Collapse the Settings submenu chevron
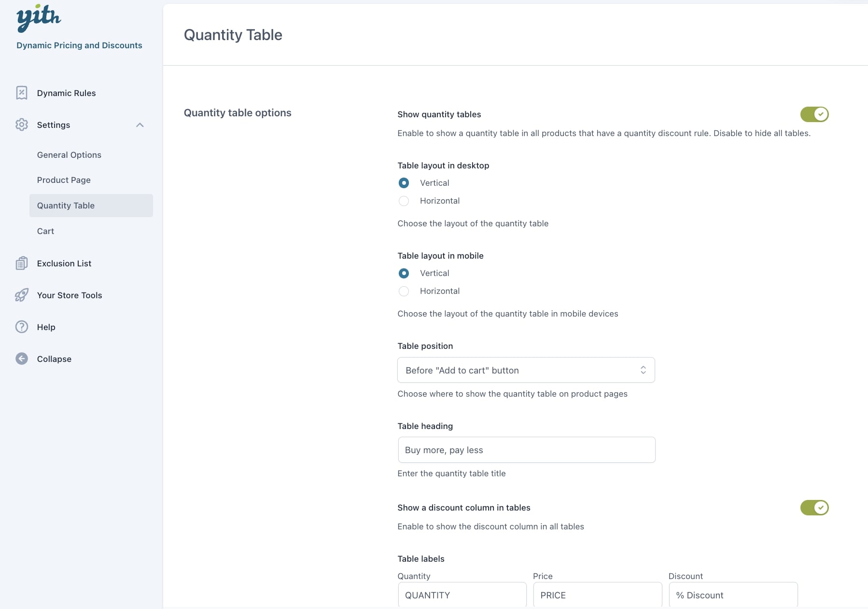Screen dimensions: 868x609 (x=140, y=125)
